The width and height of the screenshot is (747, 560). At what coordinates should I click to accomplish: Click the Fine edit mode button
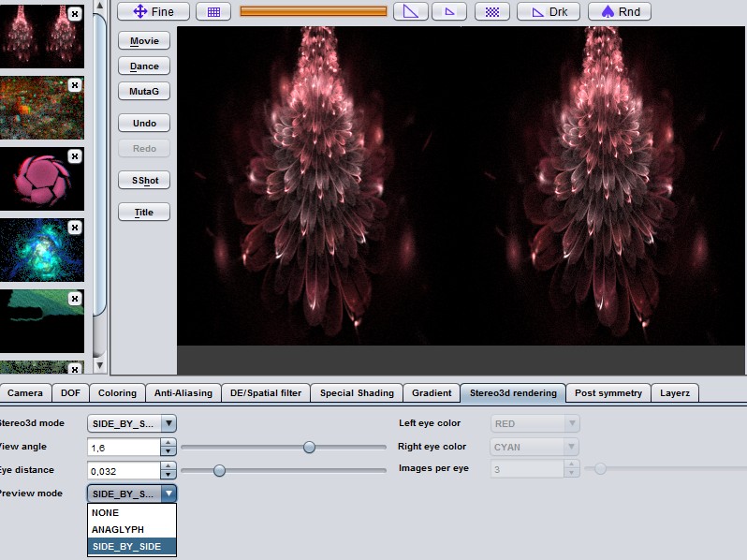coord(154,11)
